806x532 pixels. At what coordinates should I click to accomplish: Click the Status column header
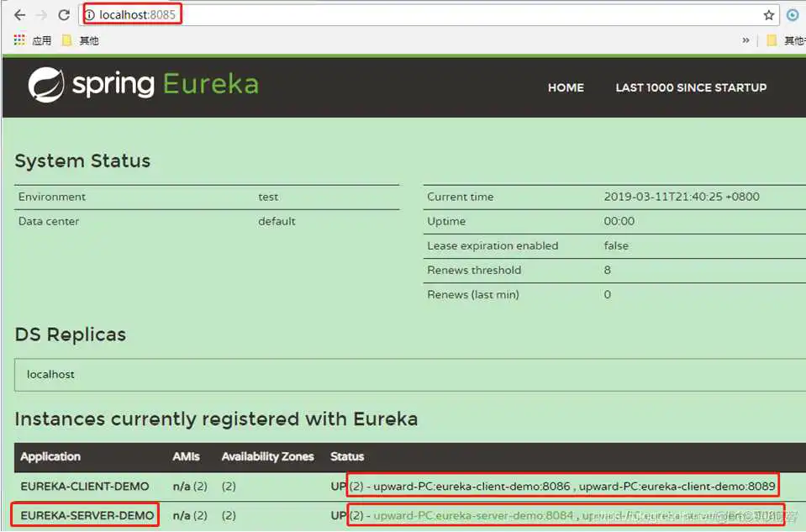coord(347,456)
